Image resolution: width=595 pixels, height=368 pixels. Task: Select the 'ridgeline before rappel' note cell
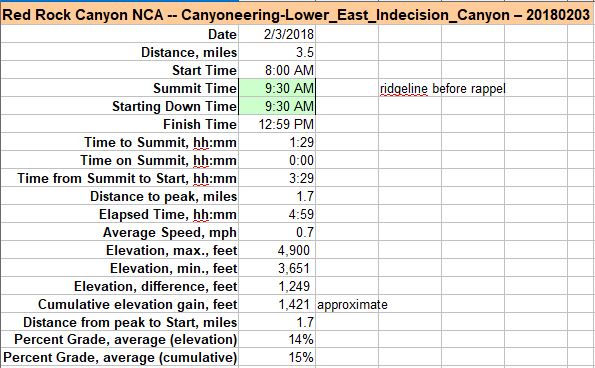442,88
